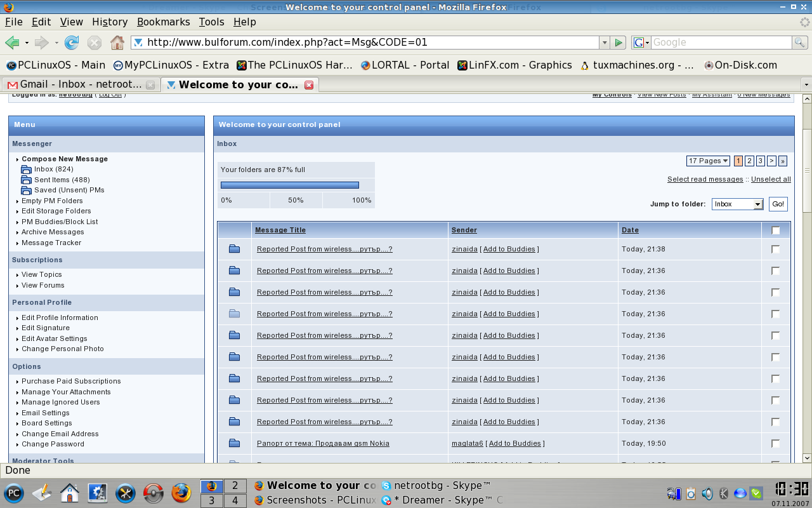Screen dimensions: 812x508
Task: Open the File menu
Action: point(14,22)
